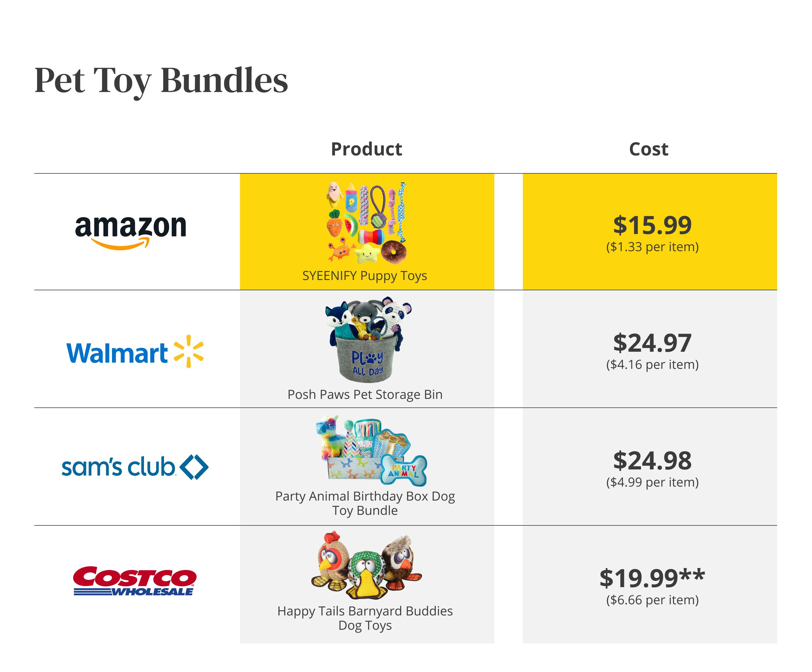812x672 pixels.
Task: Click the $24.98 Sam's Club price
Action: point(652,461)
